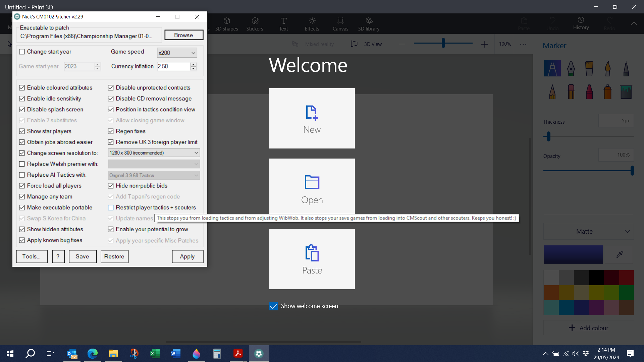Check the Change start year box
This screenshot has height=362, width=644.
(x=22, y=52)
